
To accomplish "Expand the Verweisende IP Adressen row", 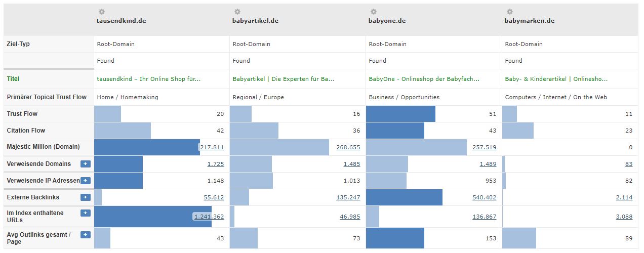I will tap(86, 181).
